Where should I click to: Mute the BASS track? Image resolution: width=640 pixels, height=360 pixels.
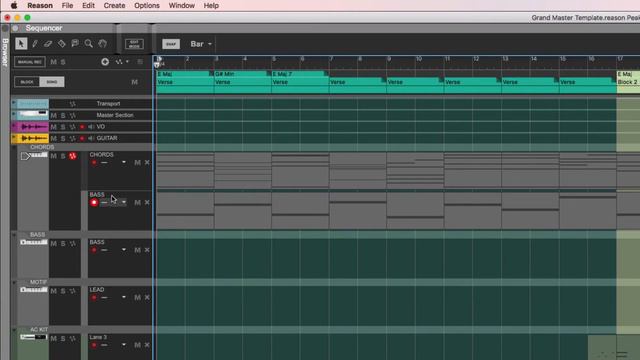pyautogui.click(x=53, y=244)
